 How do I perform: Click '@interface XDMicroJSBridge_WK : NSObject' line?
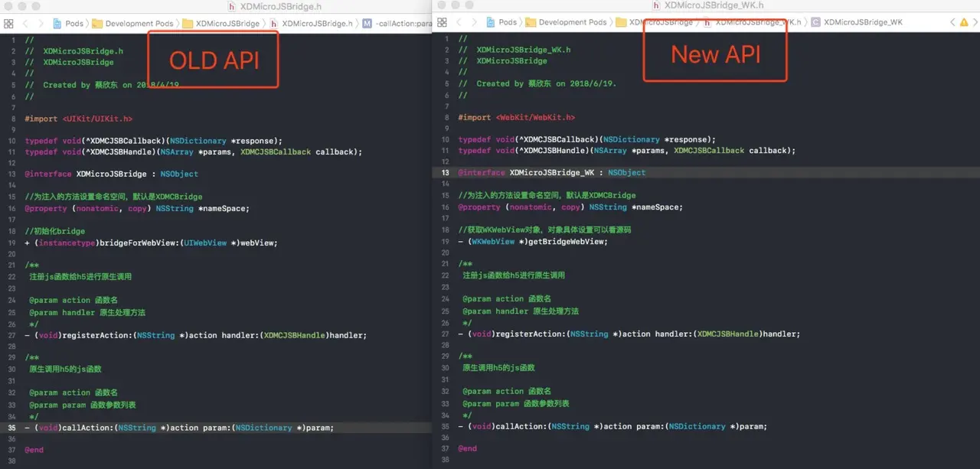coord(552,173)
